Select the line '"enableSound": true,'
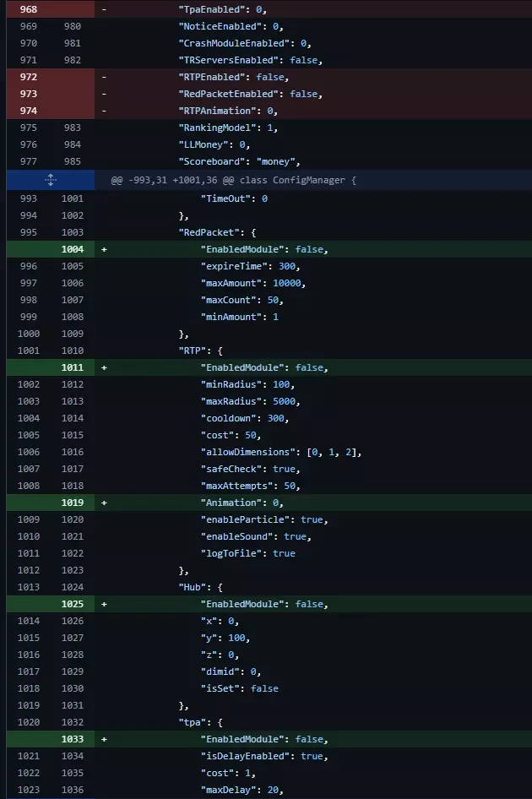This screenshot has height=799, width=532. (256, 536)
